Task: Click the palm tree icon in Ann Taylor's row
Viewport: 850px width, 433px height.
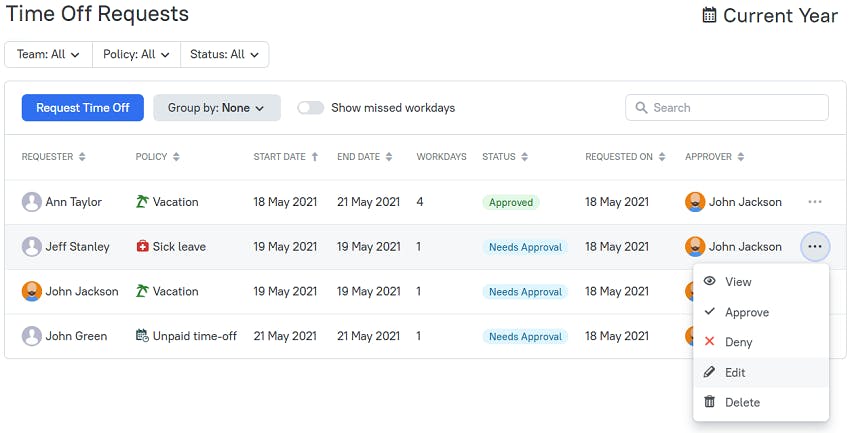Action: pyautogui.click(x=142, y=202)
